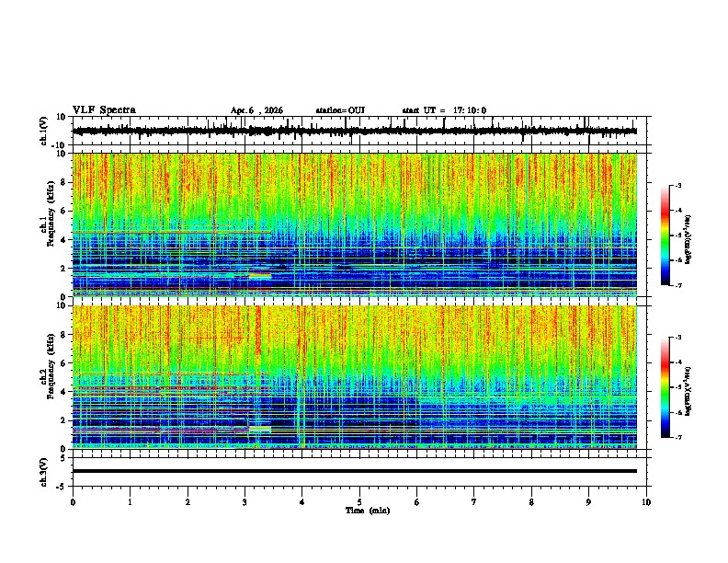Click the "station=OUI" header text
Viewport: 728px width, 563px height.
click(340, 110)
